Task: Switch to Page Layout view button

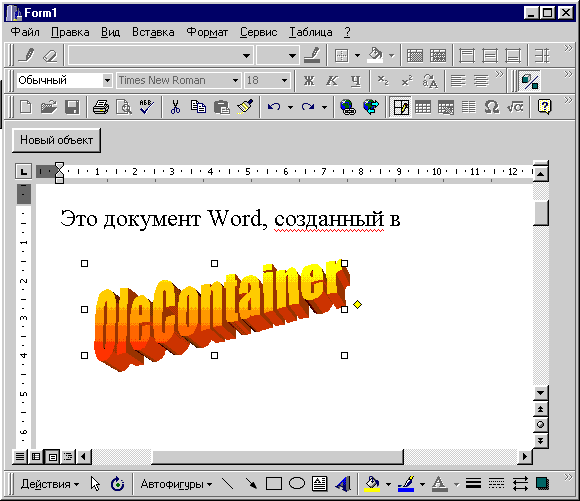Action: click(x=53, y=457)
